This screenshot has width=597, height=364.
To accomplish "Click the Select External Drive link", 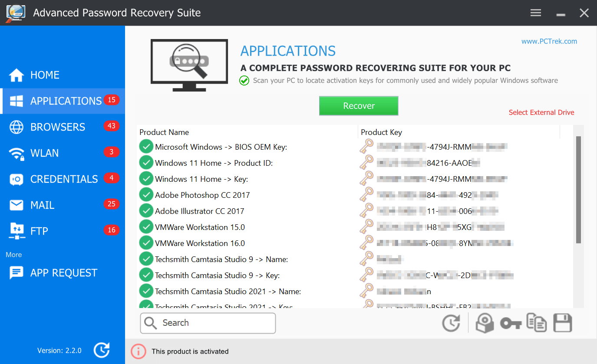I will click(541, 112).
